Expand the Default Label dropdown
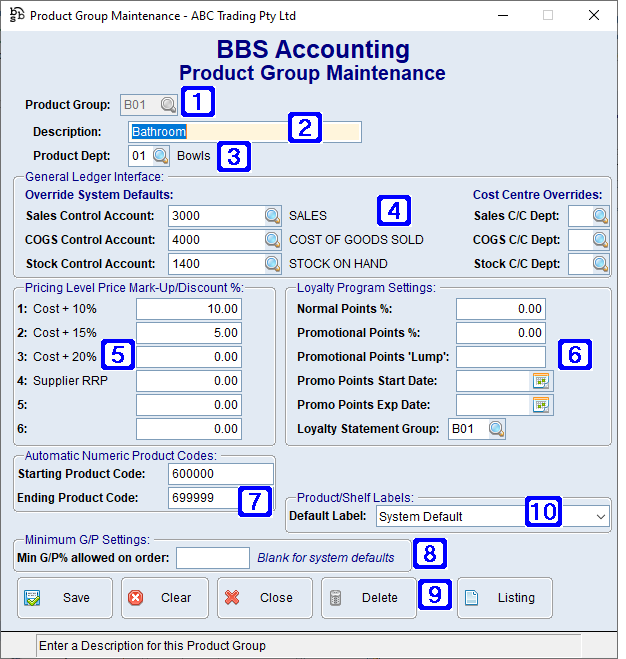The height and width of the screenshot is (659, 626). click(601, 517)
